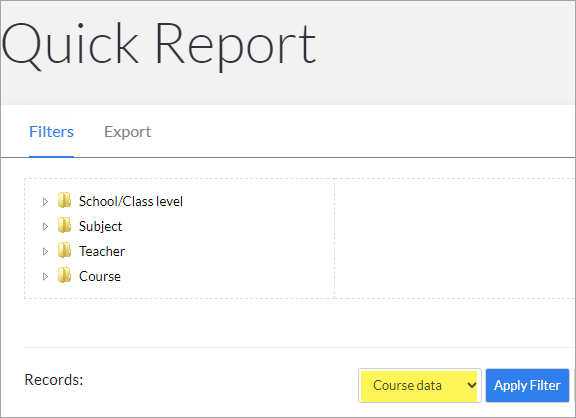Viewport: 576px width, 418px height.
Task: Click the Quick Report heading
Action: point(159,45)
